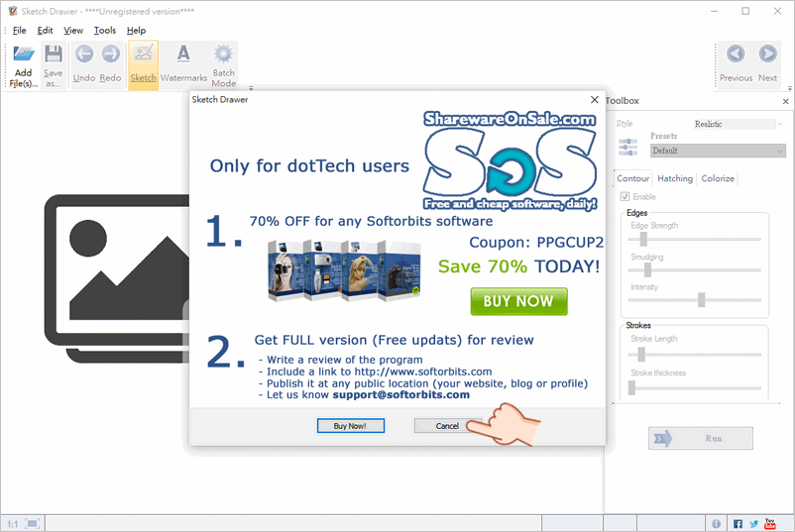Go to Previous image arrow
The height and width of the screenshot is (532, 795).
coord(736,53)
